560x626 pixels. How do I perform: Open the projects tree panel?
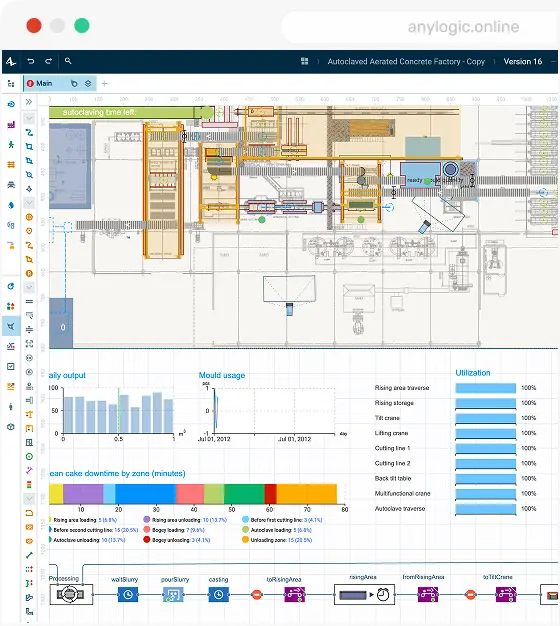pos(11,83)
